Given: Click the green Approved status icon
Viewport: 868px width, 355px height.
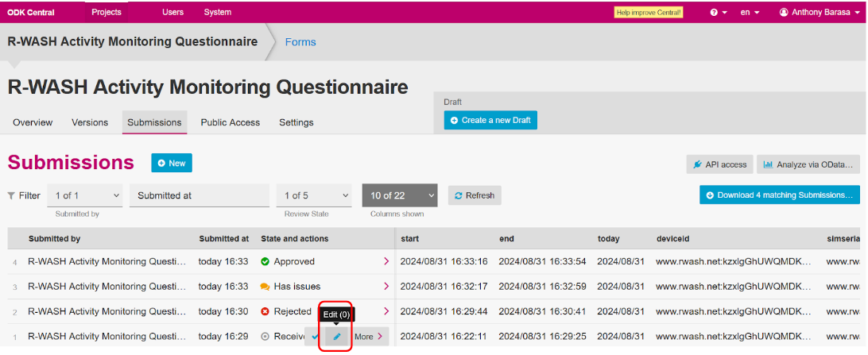Looking at the screenshot, I should 265,261.
